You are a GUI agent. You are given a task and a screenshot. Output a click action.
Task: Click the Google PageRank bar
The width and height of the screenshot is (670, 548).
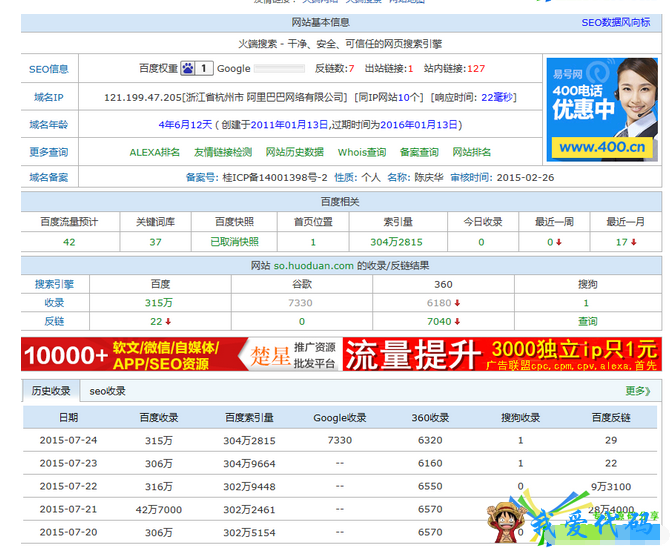279,68
